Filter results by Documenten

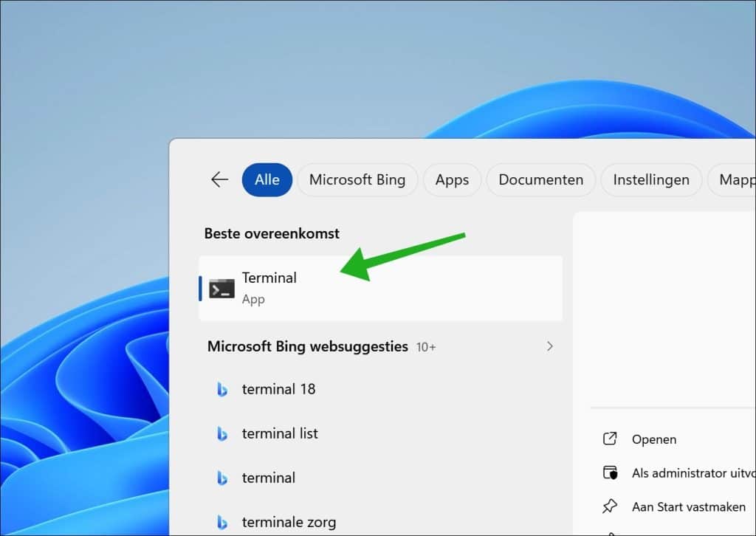pyautogui.click(x=541, y=180)
